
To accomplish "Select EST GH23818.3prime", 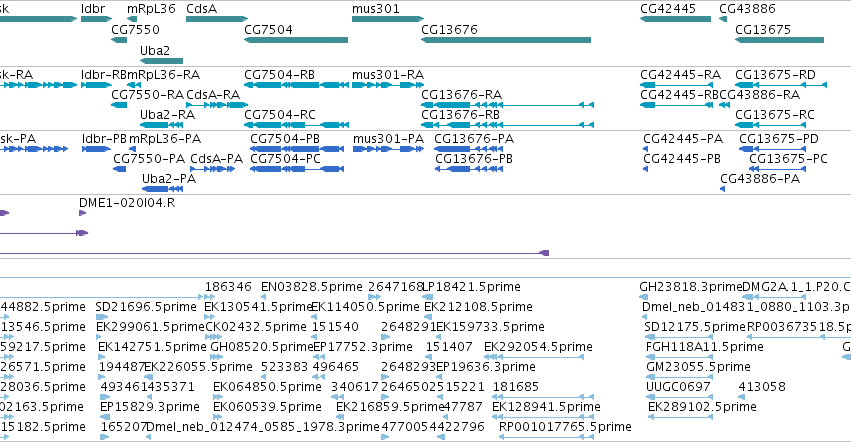I will coord(644,296).
